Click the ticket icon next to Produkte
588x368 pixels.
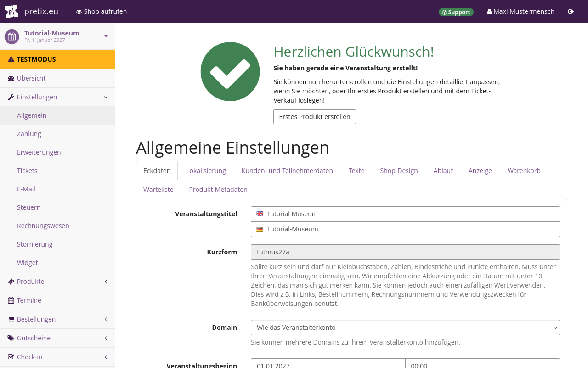pos(11,282)
